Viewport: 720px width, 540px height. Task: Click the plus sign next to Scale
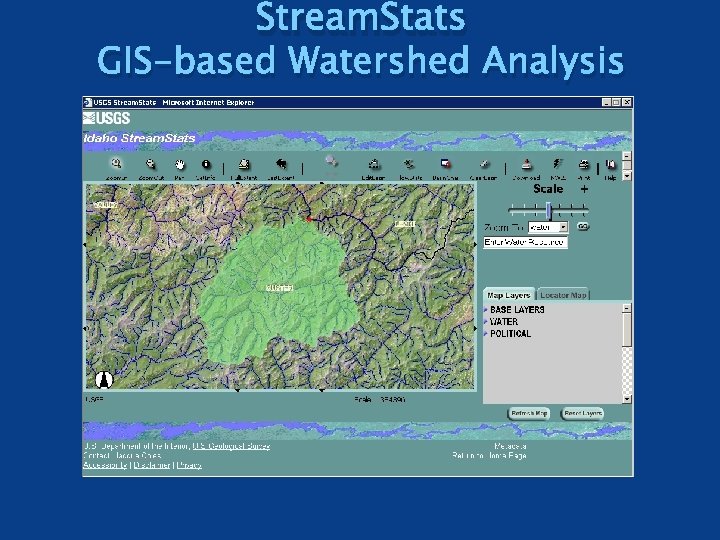tap(584, 189)
